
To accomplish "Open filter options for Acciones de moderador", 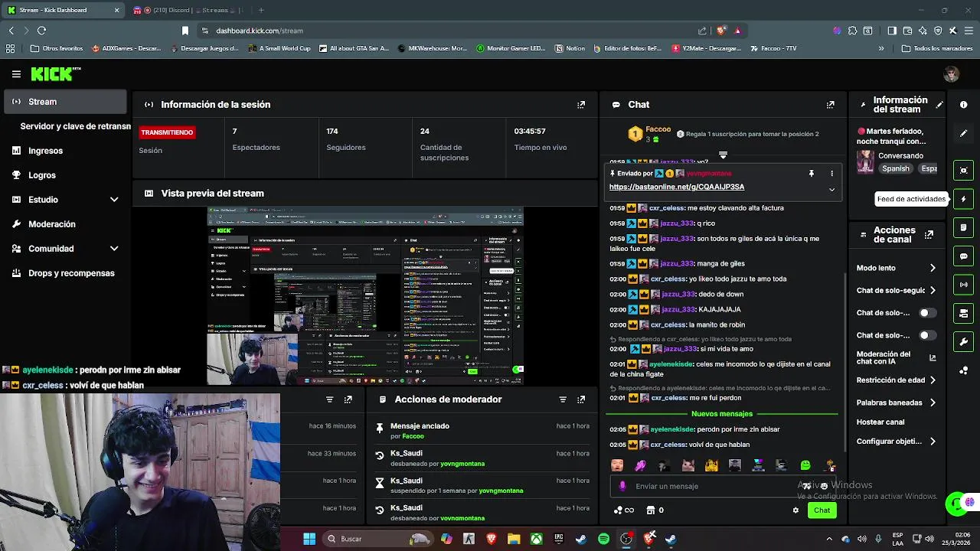I will [563, 399].
